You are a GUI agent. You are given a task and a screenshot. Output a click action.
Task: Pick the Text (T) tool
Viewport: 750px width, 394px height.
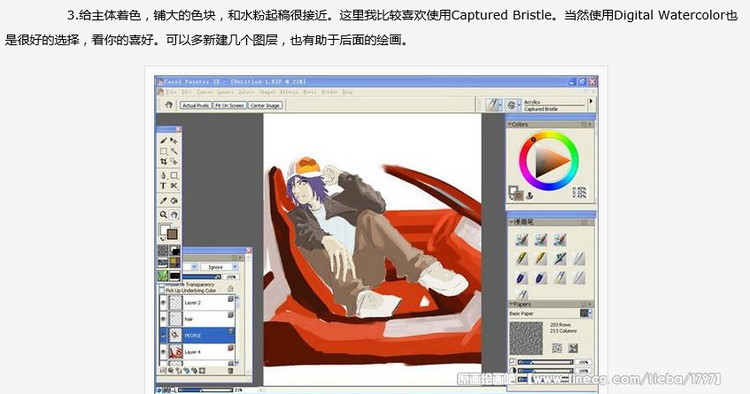coord(164,186)
